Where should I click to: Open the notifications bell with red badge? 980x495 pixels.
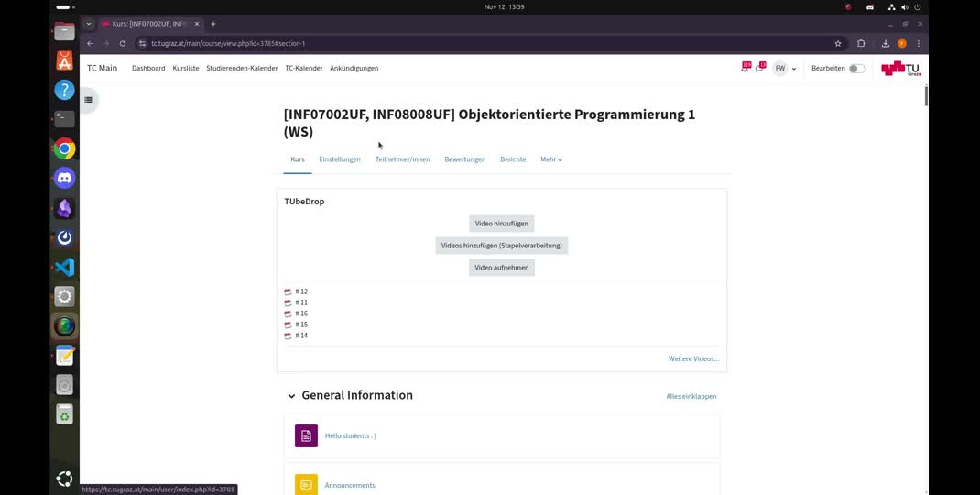[x=745, y=68]
